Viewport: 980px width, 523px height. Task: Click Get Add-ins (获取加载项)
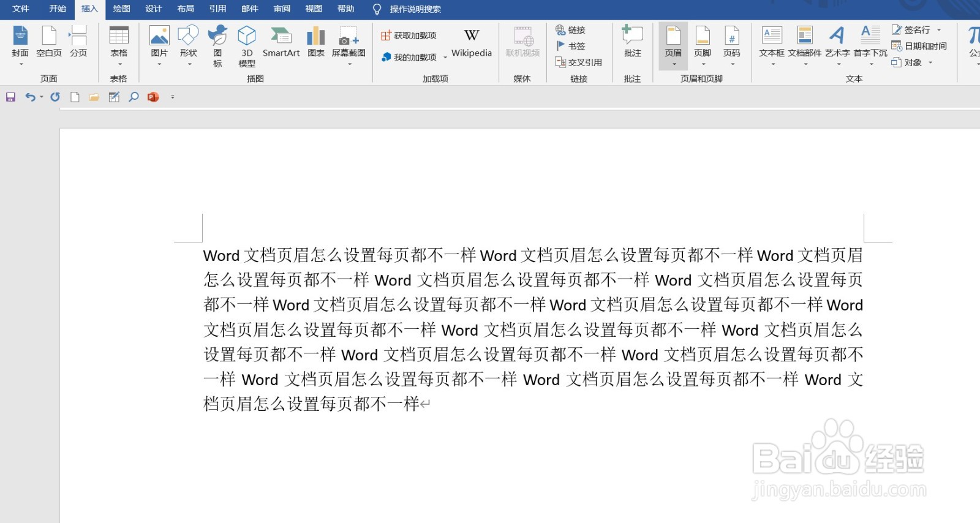coord(409,36)
